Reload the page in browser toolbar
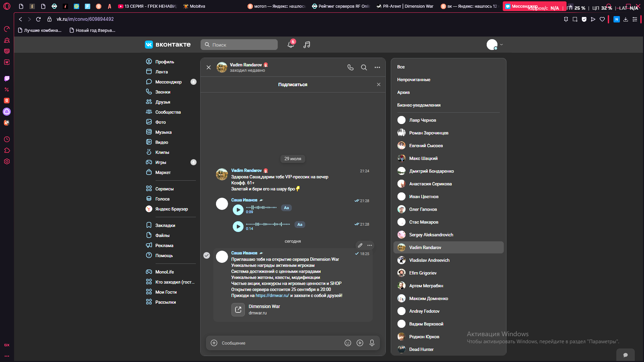644x362 pixels. click(x=38, y=19)
